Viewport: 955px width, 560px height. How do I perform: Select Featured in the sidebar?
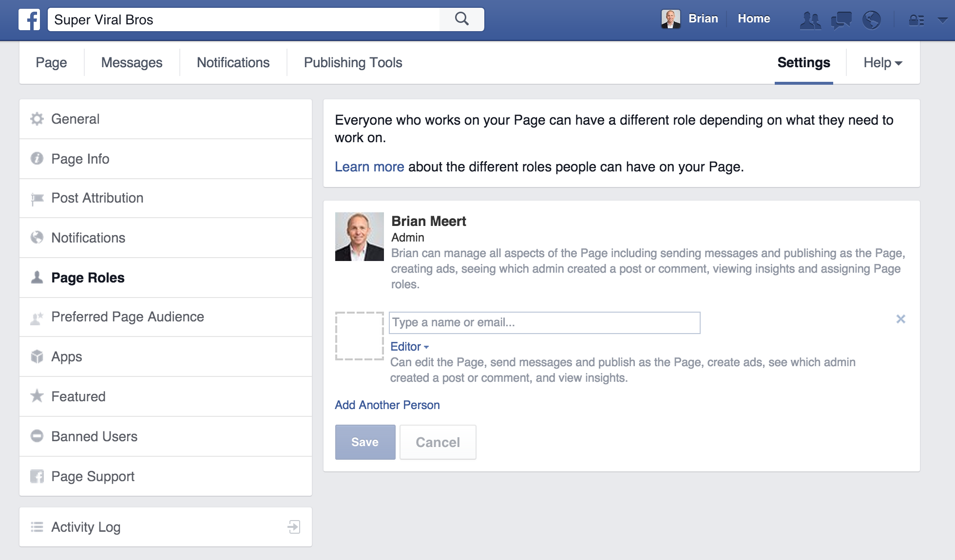166,396
